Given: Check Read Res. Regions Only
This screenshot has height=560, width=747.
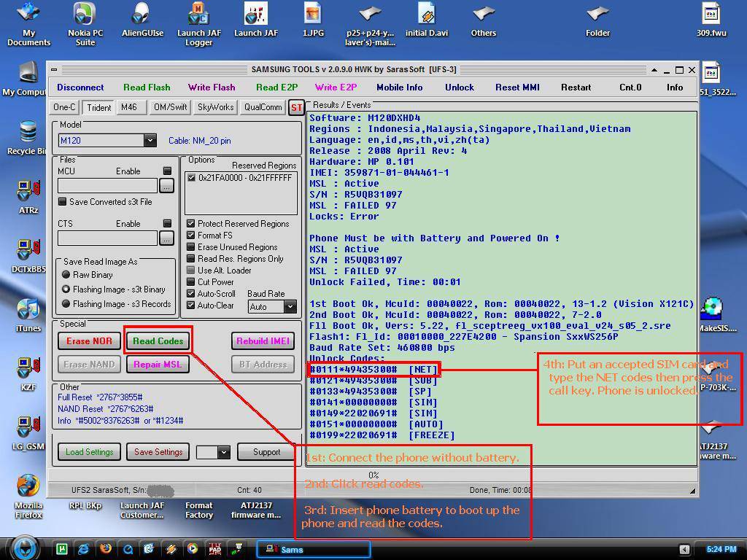Looking at the screenshot, I should [190, 259].
